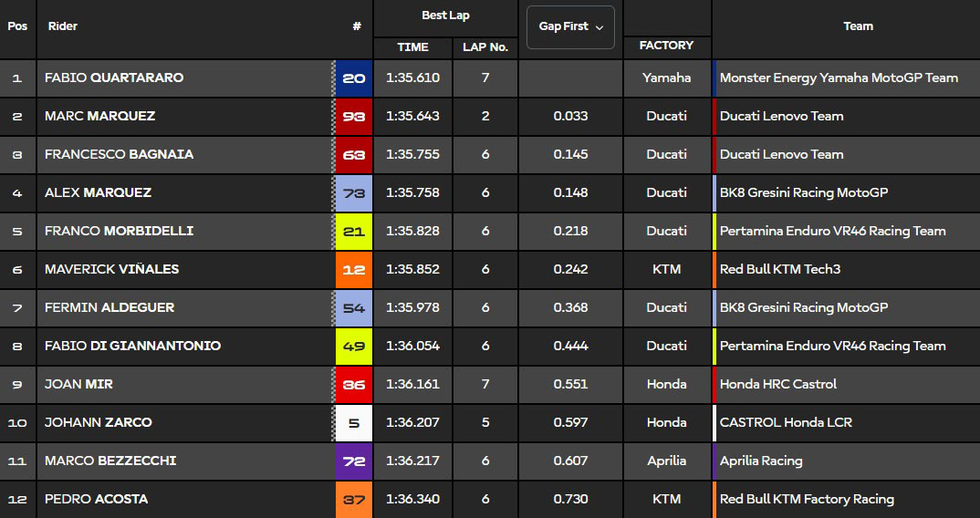Click Joan Mir's red number 36 swatch
Screen dimensions: 980x518
(x=353, y=385)
